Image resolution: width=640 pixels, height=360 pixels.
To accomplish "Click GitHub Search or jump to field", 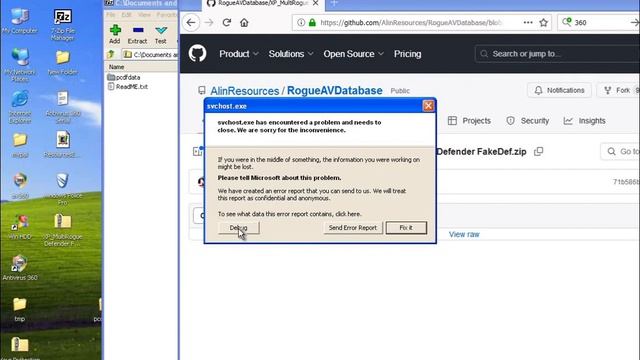I will click(x=557, y=54).
